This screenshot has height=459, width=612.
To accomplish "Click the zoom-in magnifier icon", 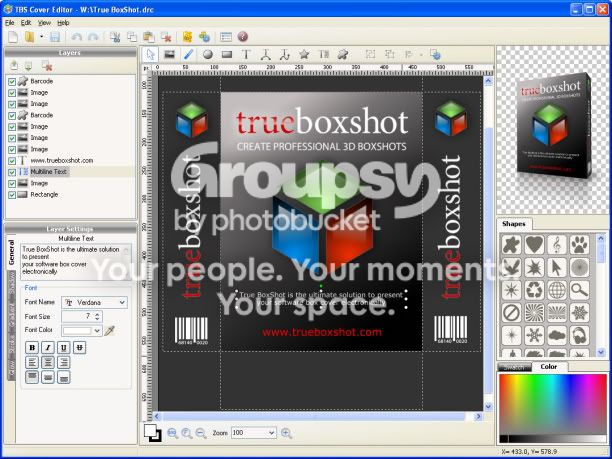I will pos(286,432).
